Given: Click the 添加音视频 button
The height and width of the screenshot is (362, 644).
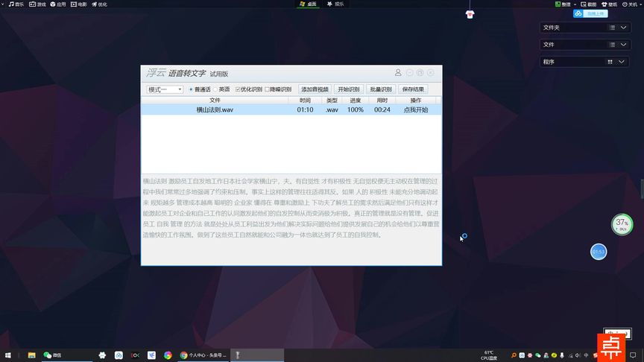Looking at the screenshot, I should click(315, 89).
